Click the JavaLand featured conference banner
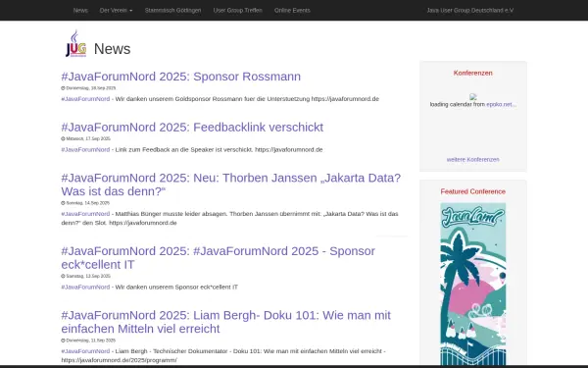The image size is (588, 368). pyautogui.click(x=473, y=284)
